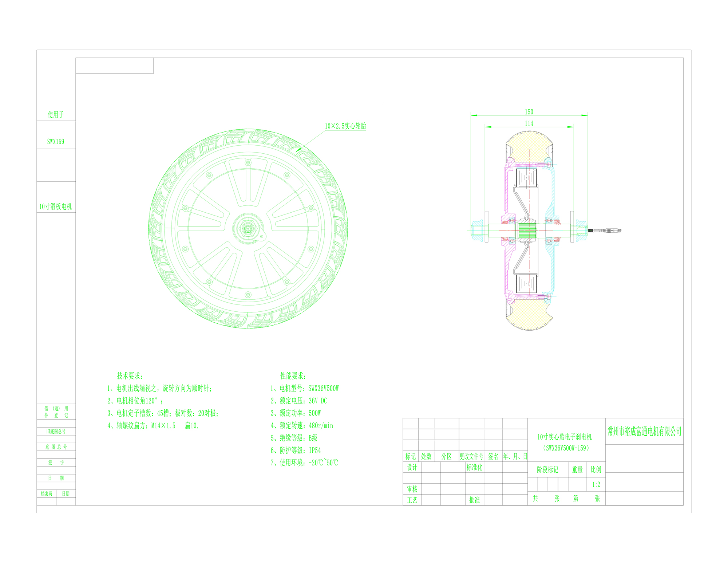Click the 1:2 scale value cell
The height and width of the screenshot is (563, 728).
pyautogui.click(x=596, y=484)
